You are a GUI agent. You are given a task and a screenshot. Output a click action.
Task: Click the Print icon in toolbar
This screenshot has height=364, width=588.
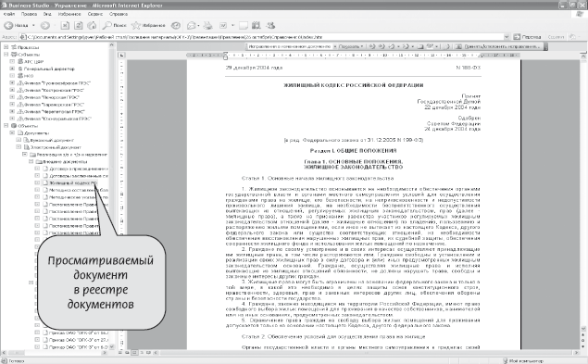207,26
